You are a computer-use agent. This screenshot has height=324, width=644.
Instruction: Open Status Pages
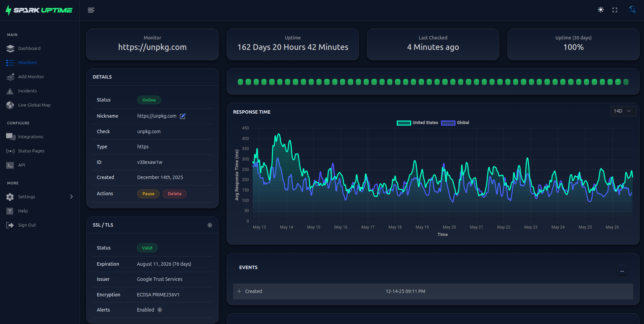31,151
